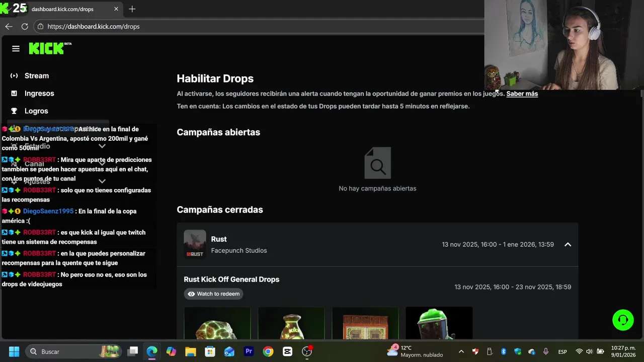The height and width of the screenshot is (362, 644).
Task: Open the Ingresos sidebar section
Action: pyautogui.click(x=39, y=94)
